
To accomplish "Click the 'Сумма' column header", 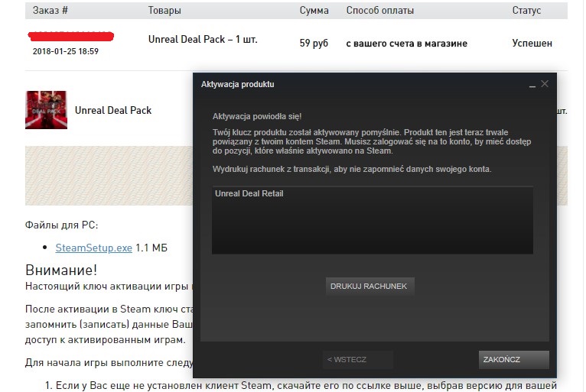I will click(x=314, y=11).
